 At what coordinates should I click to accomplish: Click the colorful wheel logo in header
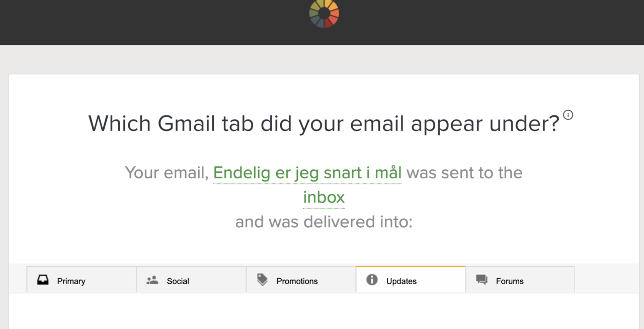coord(324,13)
